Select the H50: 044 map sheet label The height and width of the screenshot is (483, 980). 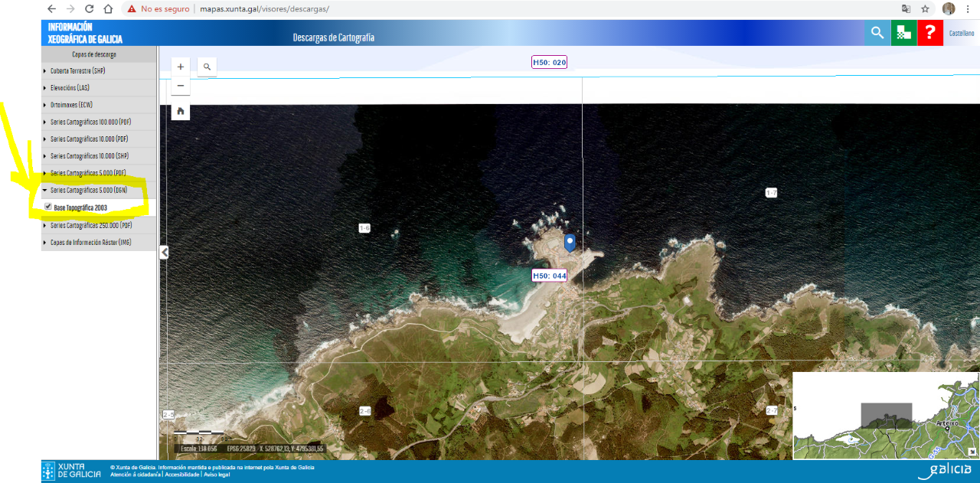[549, 276]
